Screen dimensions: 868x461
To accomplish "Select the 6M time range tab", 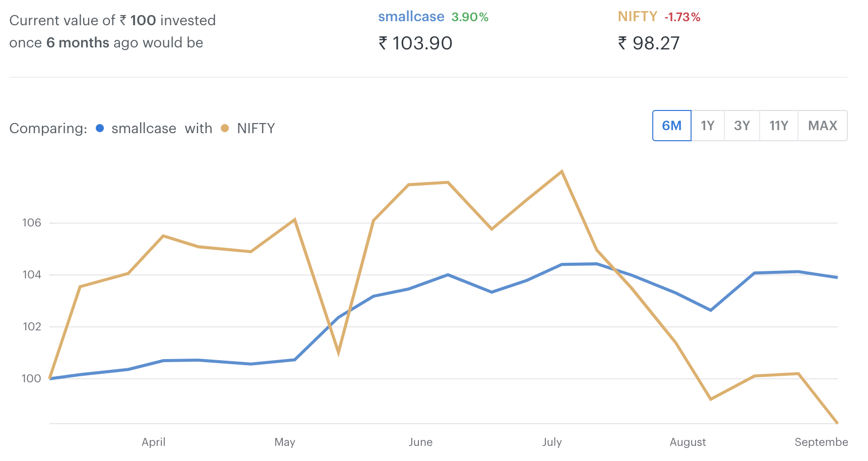I will [672, 126].
